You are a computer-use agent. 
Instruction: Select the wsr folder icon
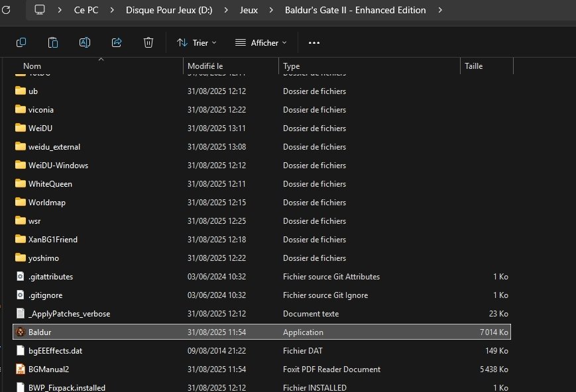coord(21,220)
